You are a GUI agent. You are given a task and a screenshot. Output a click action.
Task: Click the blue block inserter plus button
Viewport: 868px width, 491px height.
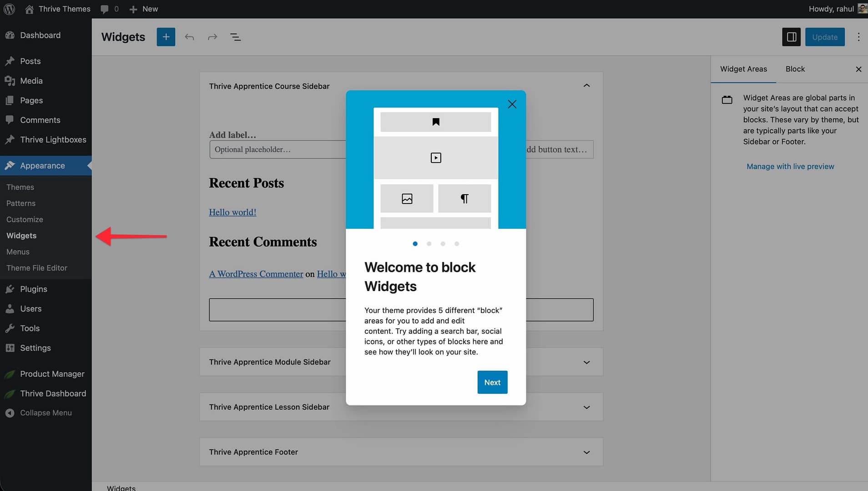[166, 37]
